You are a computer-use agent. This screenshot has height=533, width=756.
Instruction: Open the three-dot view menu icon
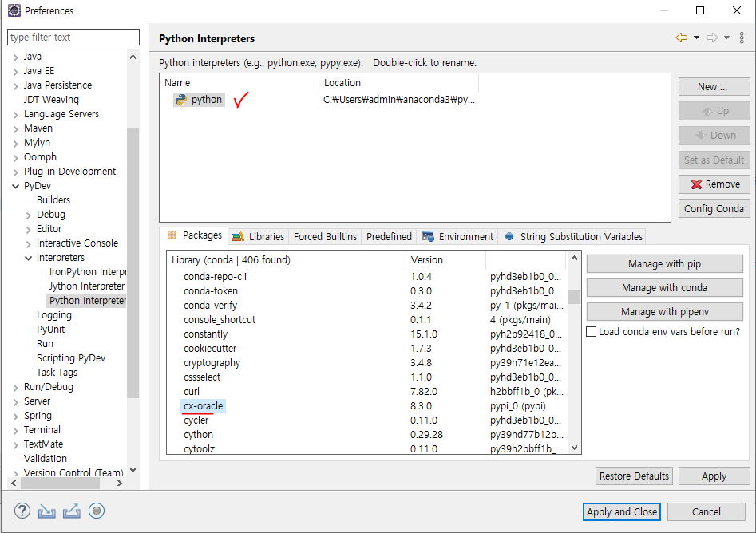[x=742, y=38]
